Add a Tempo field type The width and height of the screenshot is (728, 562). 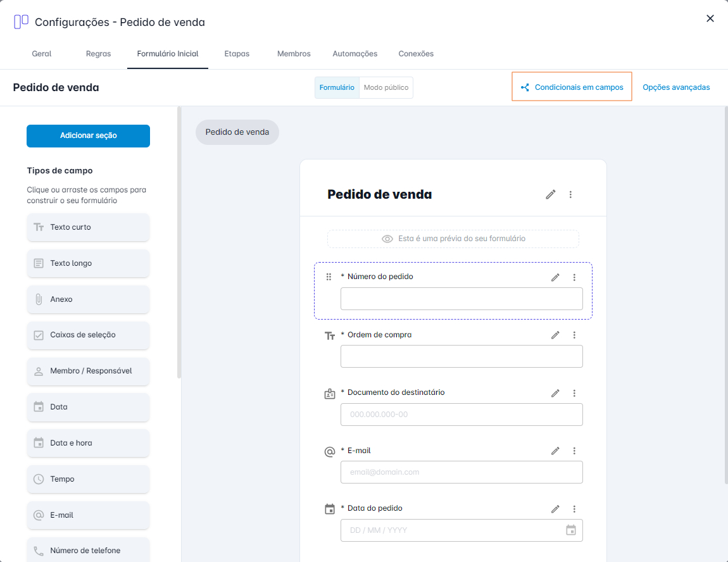tap(88, 479)
